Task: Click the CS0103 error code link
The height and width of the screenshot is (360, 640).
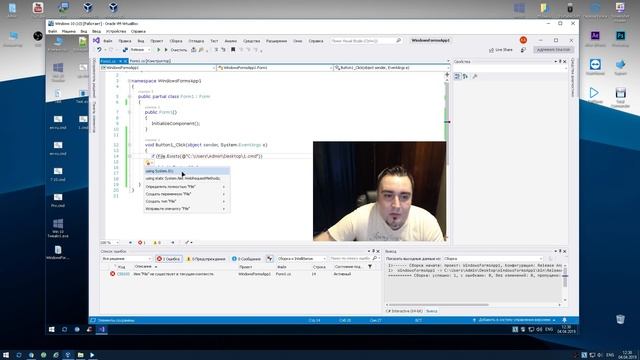Action: coord(123,274)
